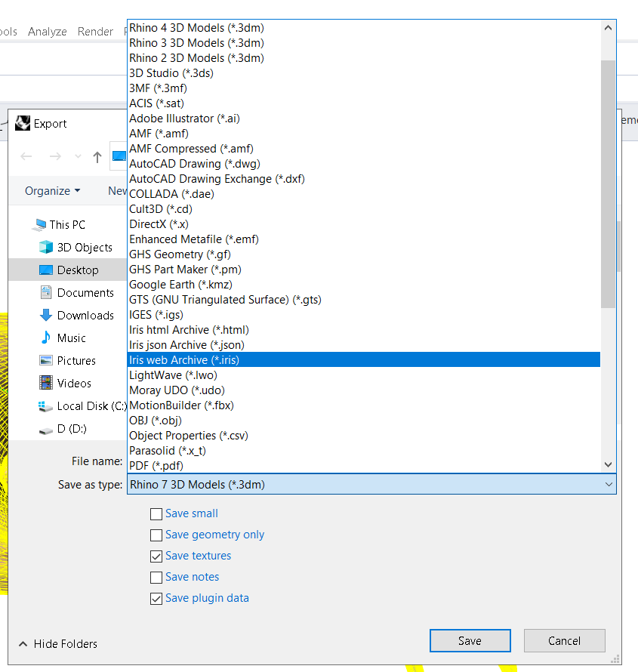Click the Forward navigation arrow
Image resolution: width=638 pixels, height=672 pixels.
(x=55, y=157)
